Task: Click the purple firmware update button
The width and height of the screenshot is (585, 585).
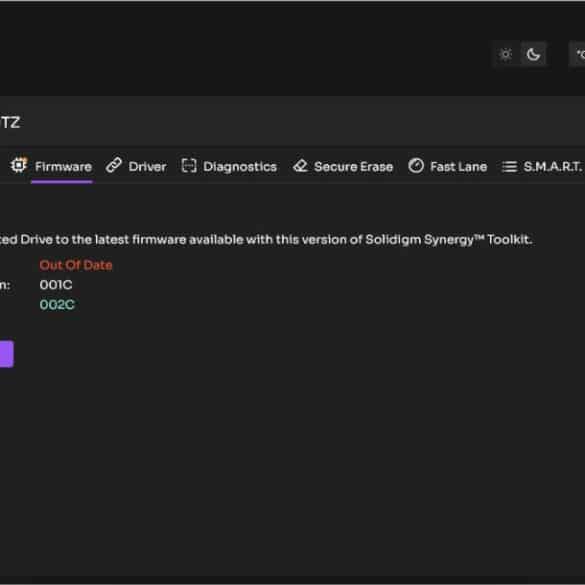Action: click(x=7, y=354)
